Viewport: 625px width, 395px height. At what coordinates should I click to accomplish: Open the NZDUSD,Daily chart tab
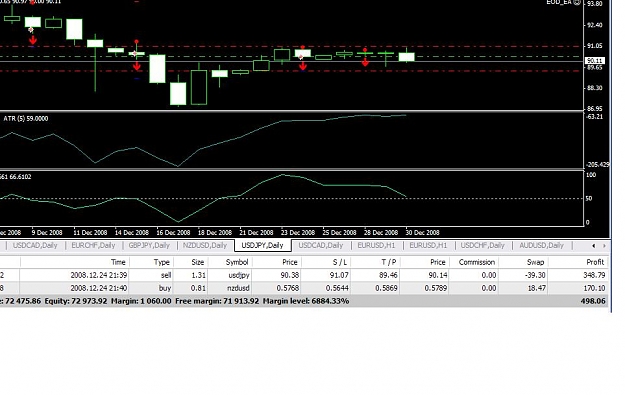click(204, 246)
